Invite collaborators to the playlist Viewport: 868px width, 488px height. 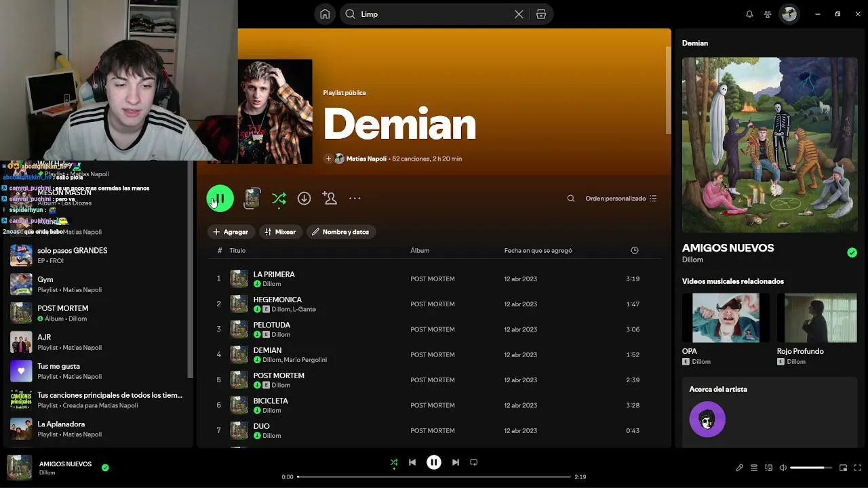pyautogui.click(x=330, y=199)
